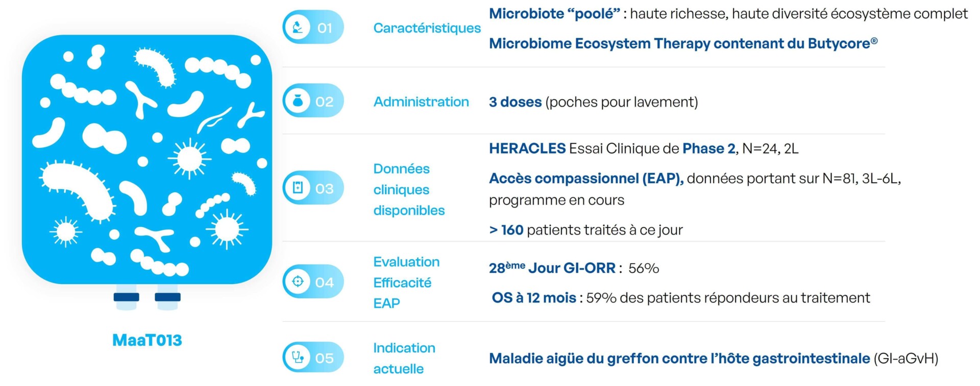
Task: Click the stethoscope icon in badge 05
Action: 298,357
